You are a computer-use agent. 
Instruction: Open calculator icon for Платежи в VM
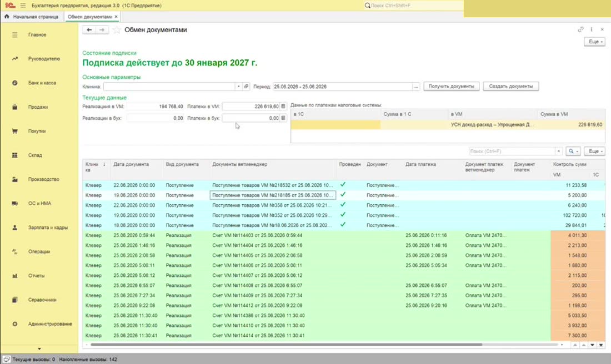[283, 107]
